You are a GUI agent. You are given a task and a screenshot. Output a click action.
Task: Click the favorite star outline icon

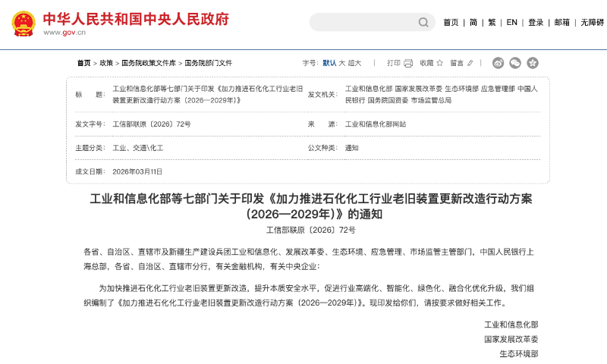pyautogui.click(x=440, y=63)
